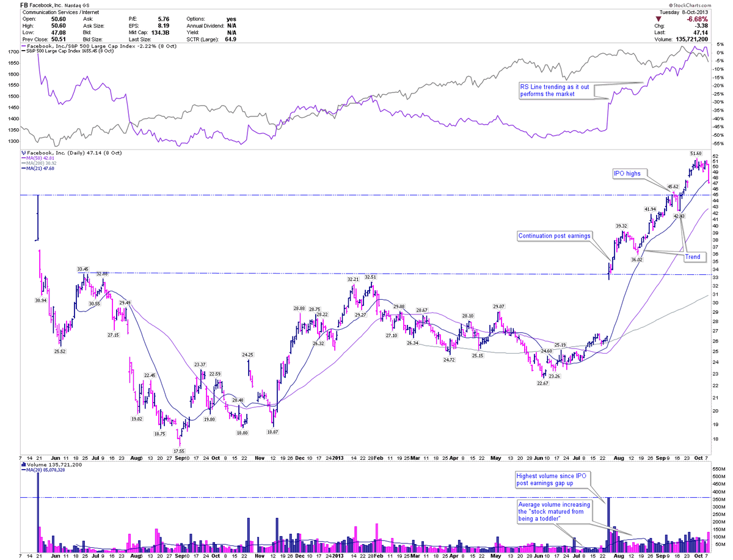Click the Low value 47.08
Screen dimensions: 733x560
tap(59, 32)
